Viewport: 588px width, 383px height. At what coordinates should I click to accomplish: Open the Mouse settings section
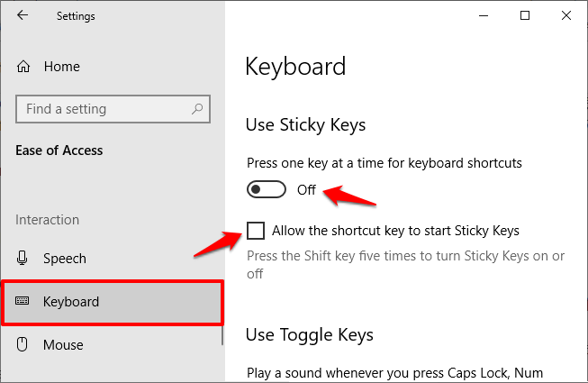[63, 345]
